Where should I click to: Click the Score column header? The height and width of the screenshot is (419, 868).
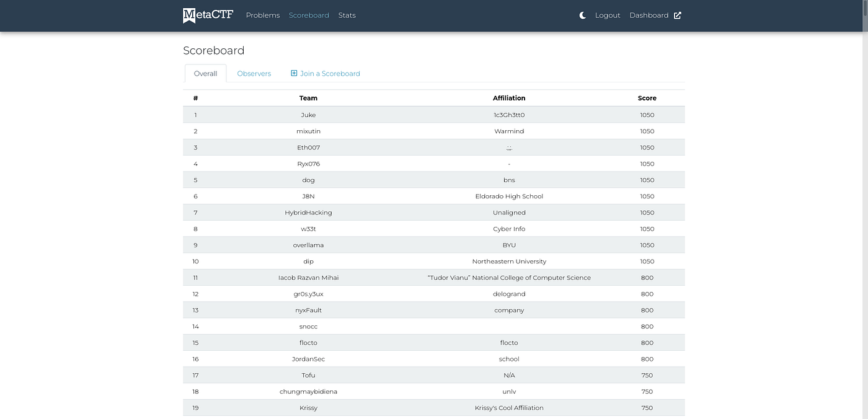pyautogui.click(x=647, y=98)
